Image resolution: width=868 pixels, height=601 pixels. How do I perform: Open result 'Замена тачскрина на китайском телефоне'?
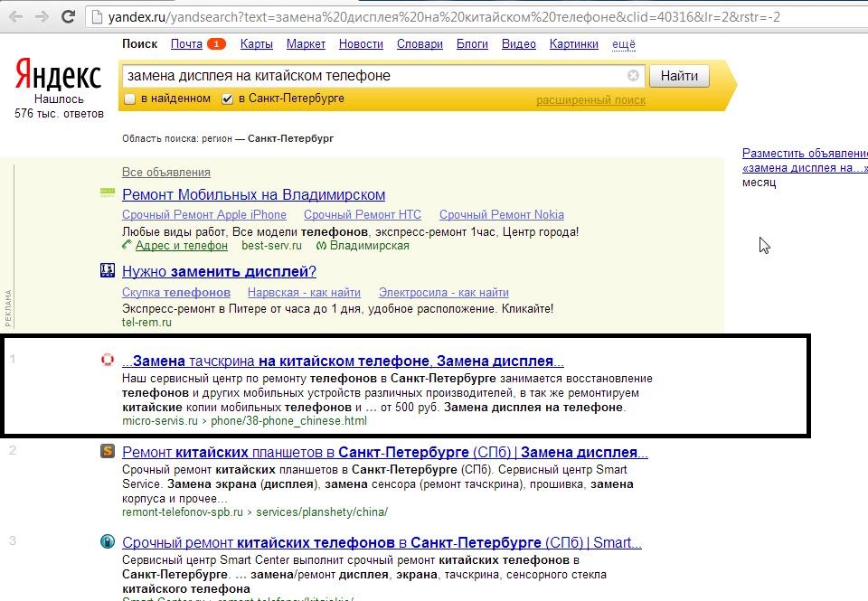click(343, 362)
